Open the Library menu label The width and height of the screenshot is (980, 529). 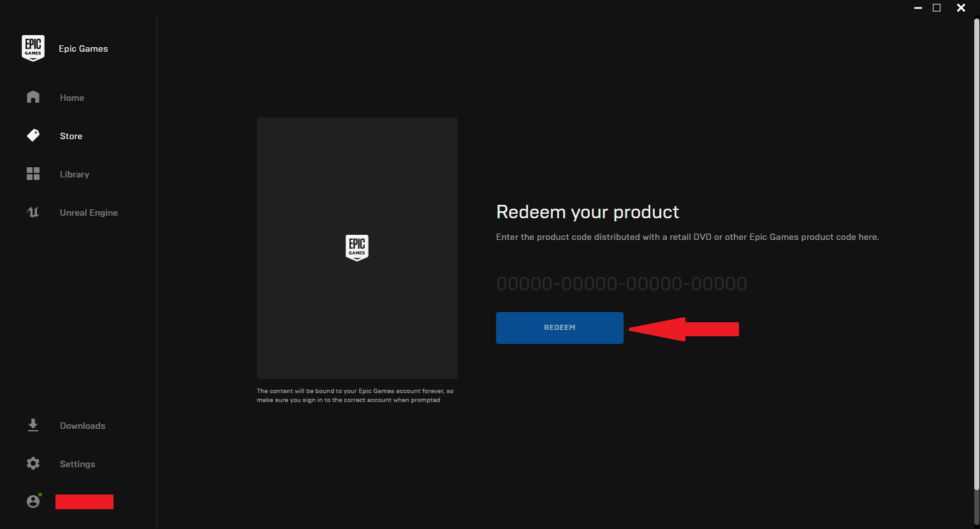(x=75, y=174)
